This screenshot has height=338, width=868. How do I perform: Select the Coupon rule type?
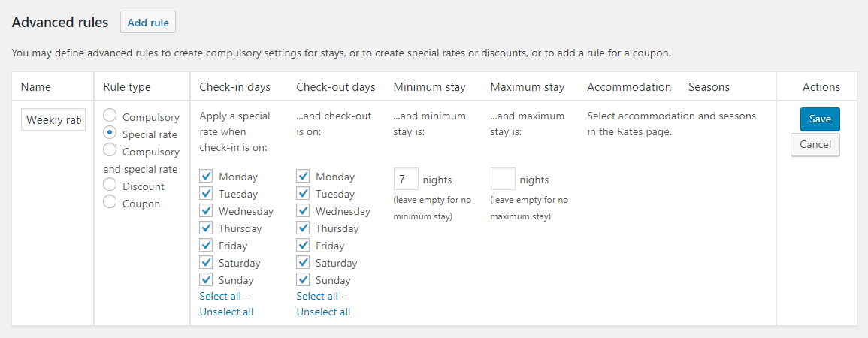[110, 202]
